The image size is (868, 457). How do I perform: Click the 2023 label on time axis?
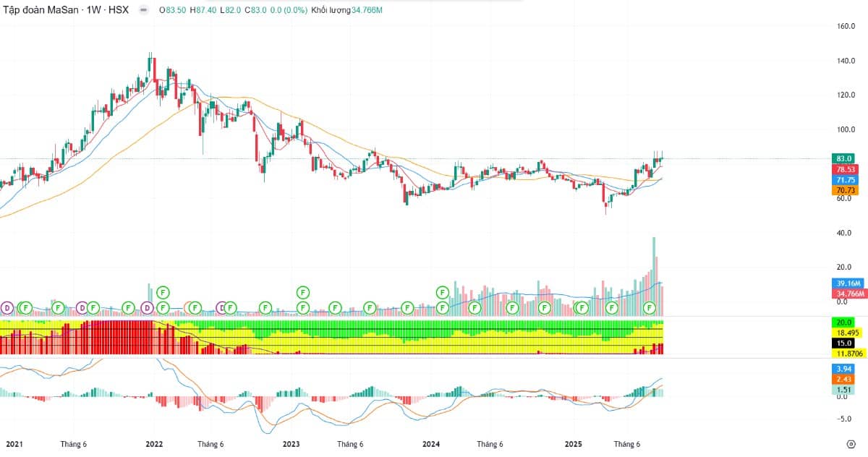click(291, 444)
